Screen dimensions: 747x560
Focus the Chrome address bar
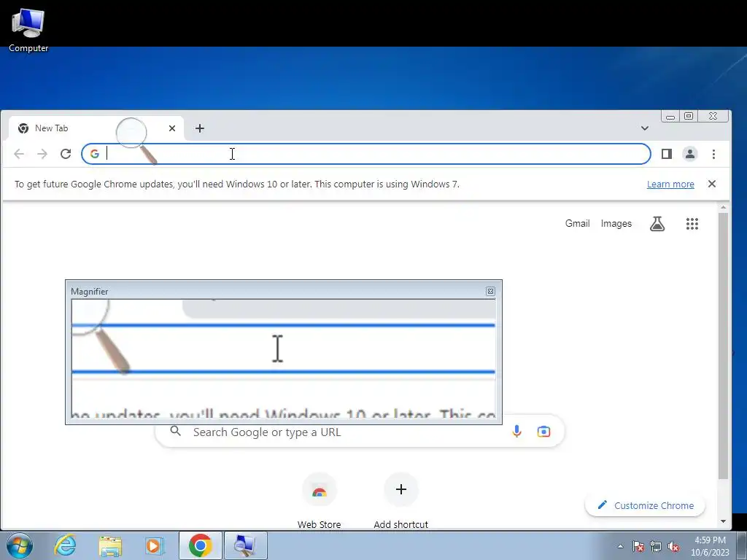tap(366, 154)
